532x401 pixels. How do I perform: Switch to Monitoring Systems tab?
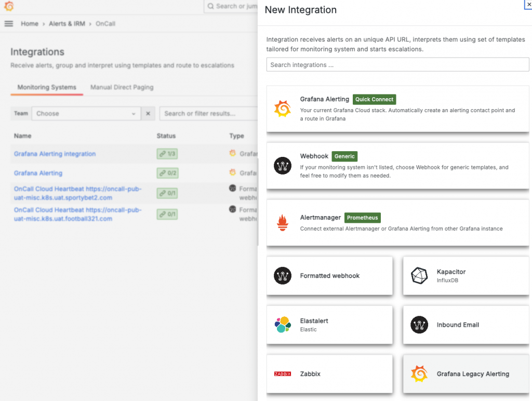(x=47, y=87)
